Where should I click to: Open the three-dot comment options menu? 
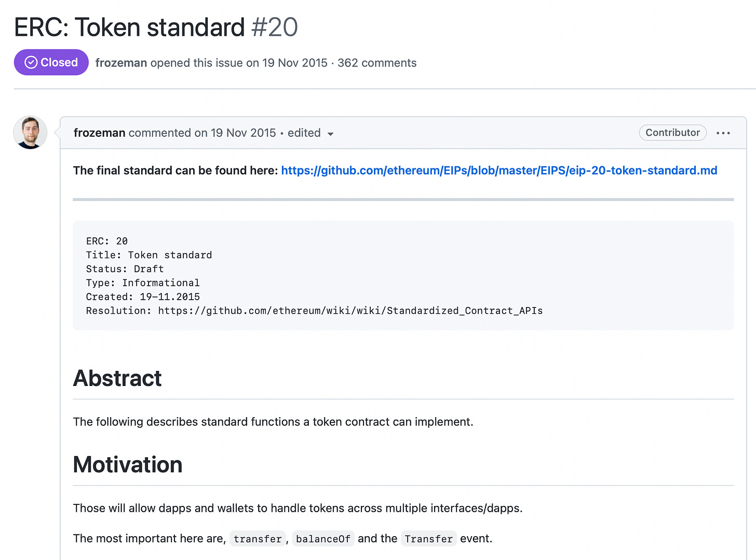723,133
